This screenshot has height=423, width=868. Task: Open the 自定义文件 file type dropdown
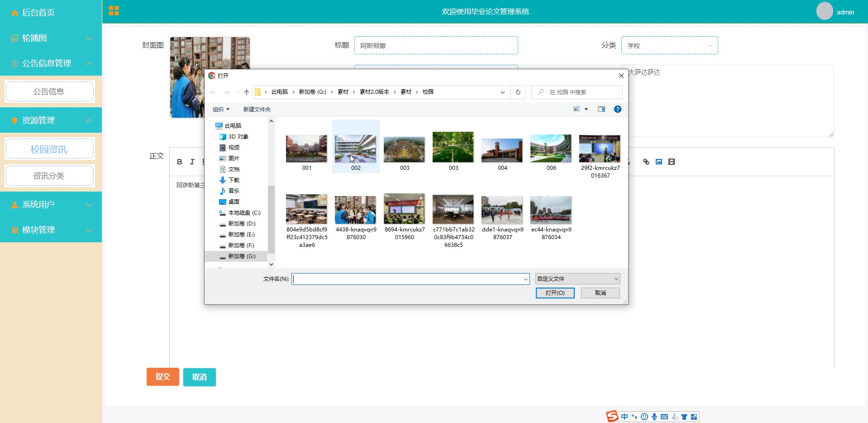pyautogui.click(x=577, y=279)
